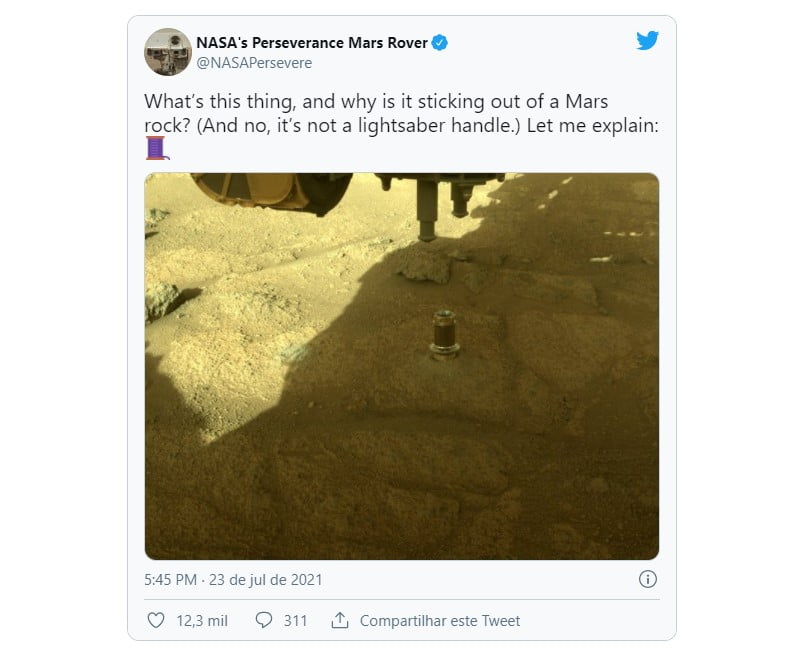This screenshot has width=803, height=656.
Task: Open the Twitter bird logo
Action: point(647,40)
